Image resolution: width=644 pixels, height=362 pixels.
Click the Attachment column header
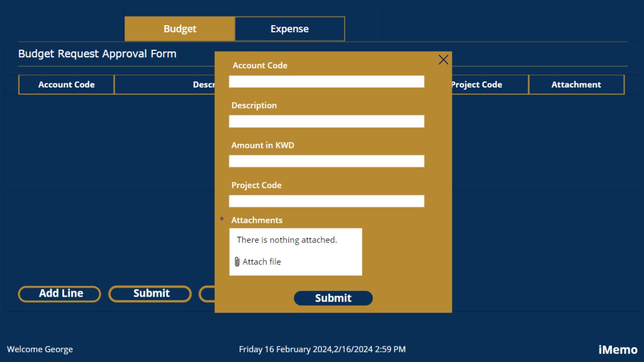point(577,84)
